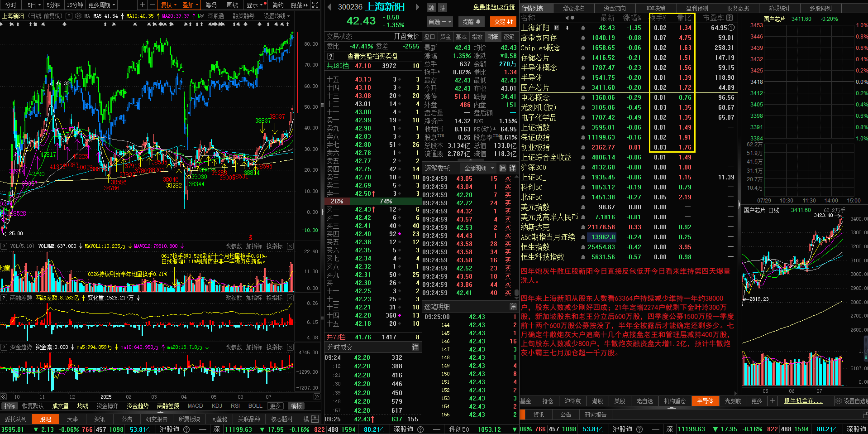
Task: Toggle MACD indicator
Action: click(195, 406)
